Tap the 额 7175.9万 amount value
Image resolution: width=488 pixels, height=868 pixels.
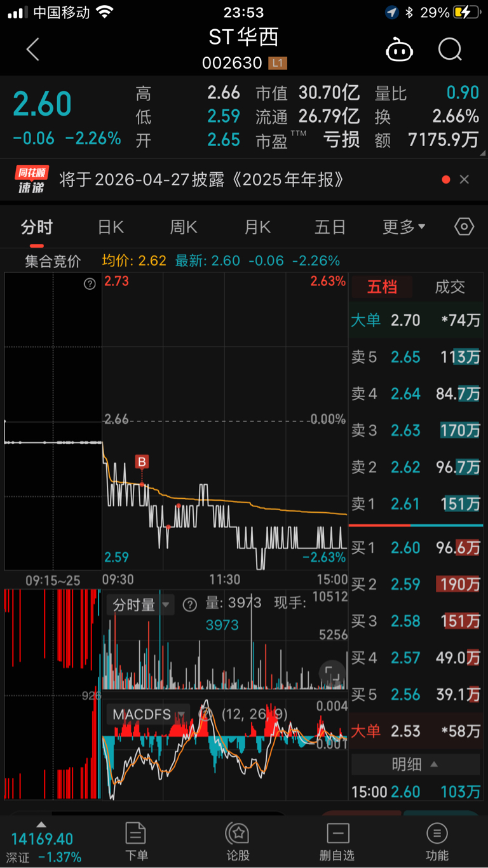pyautogui.click(x=444, y=140)
